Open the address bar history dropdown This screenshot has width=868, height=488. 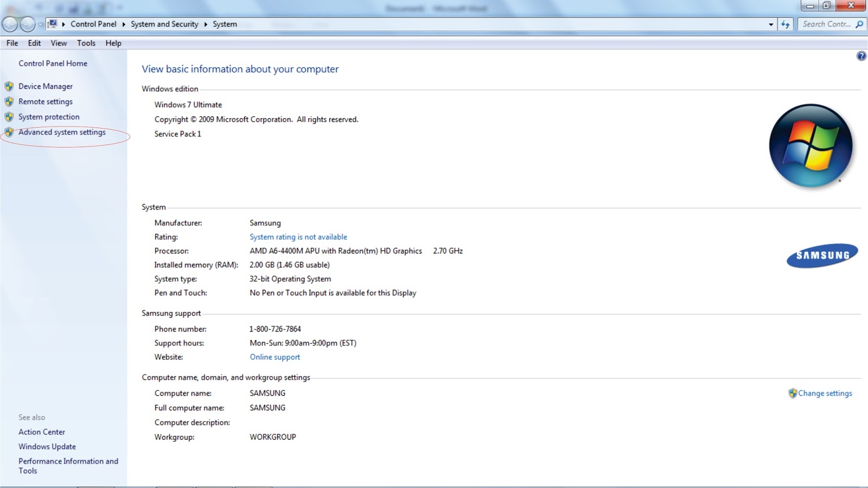click(771, 24)
